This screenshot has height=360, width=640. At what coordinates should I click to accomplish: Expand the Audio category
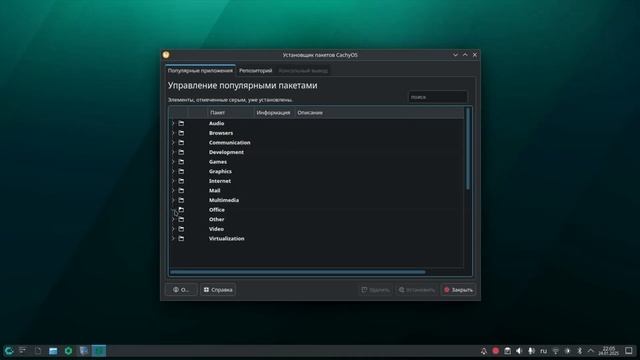coord(173,123)
